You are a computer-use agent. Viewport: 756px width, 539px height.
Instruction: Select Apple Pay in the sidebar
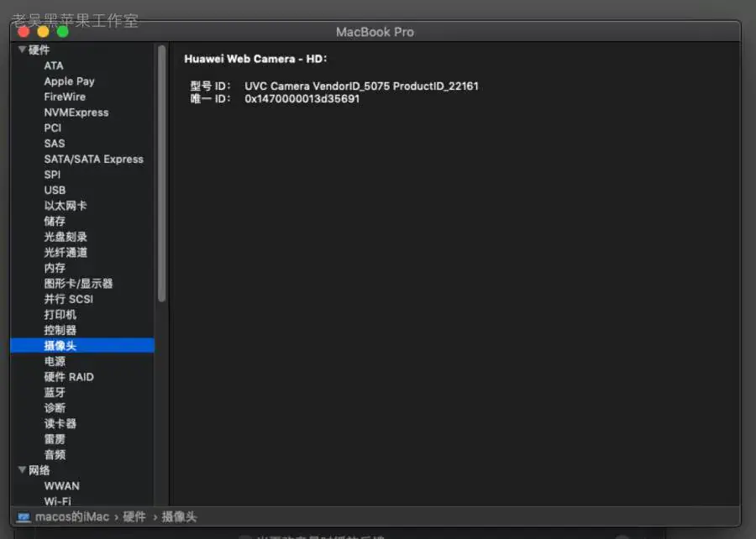pyautogui.click(x=69, y=81)
